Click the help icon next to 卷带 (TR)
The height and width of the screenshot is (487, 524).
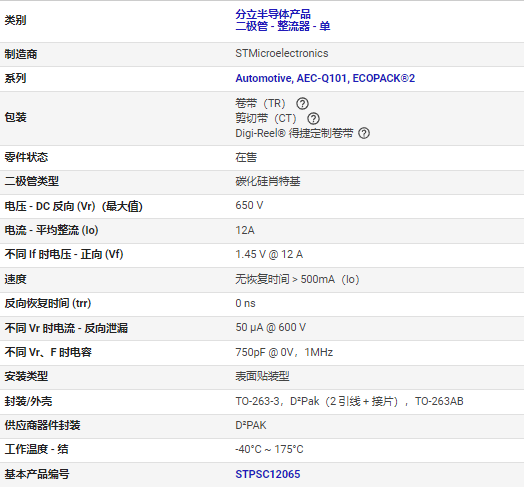pyautogui.click(x=302, y=104)
